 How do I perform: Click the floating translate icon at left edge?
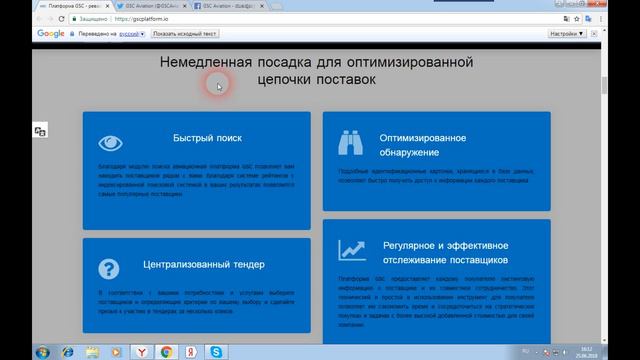(x=40, y=131)
